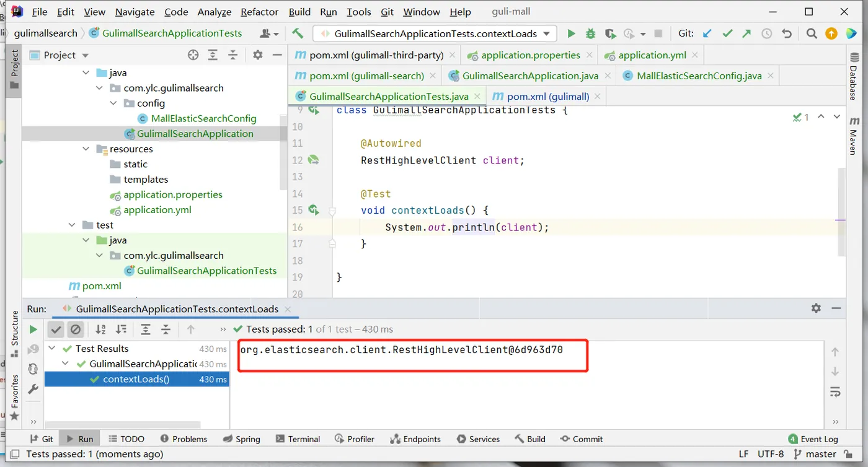868x467 pixels.
Task: Click run gutter icon beside contextLoads method
Action: click(314, 210)
